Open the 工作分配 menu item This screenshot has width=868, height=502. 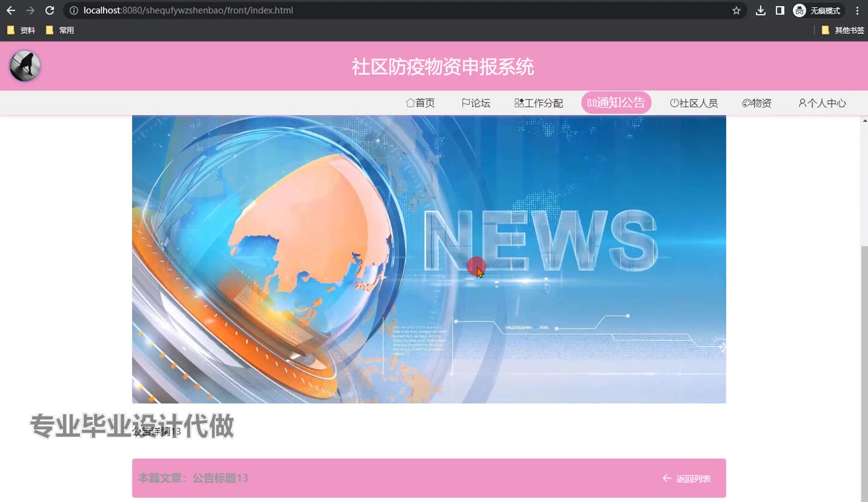pyautogui.click(x=539, y=103)
